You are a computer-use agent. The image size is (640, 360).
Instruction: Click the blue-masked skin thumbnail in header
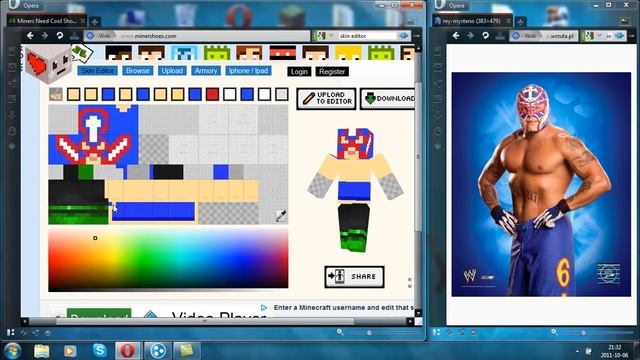click(184, 53)
